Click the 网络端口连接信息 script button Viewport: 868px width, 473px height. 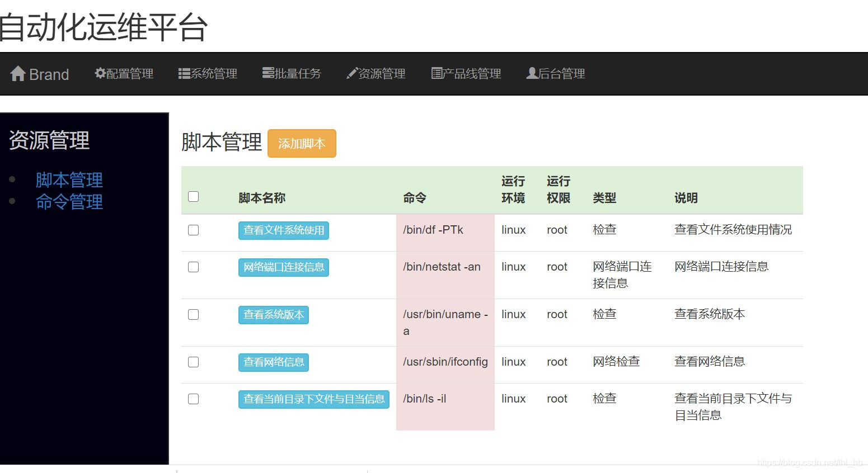(x=284, y=267)
